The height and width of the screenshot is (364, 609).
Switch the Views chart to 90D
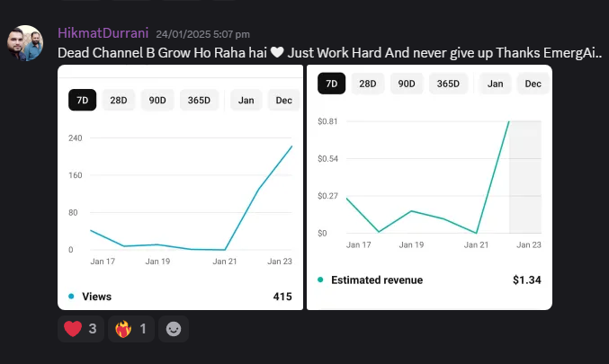tap(157, 100)
